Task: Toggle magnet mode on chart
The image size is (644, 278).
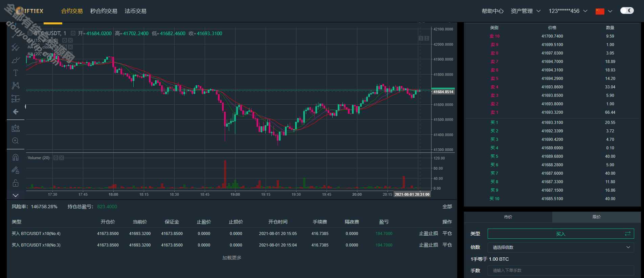Action: click(16, 157)
